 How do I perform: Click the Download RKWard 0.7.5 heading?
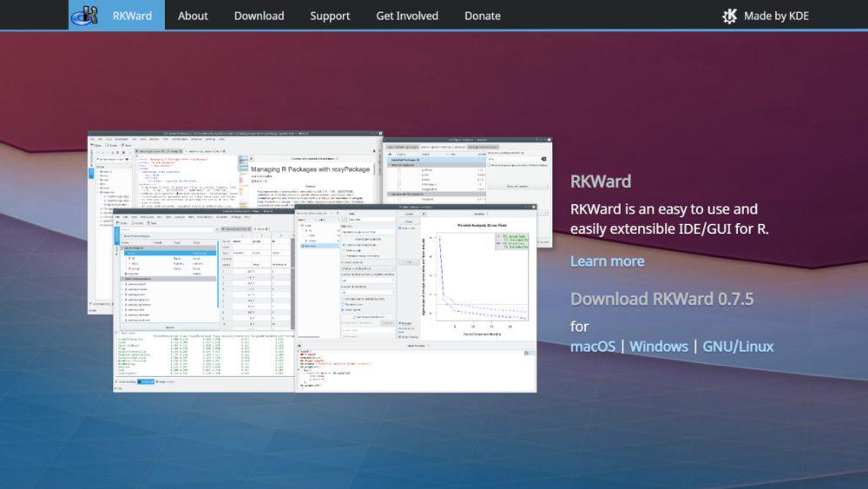(x=662, y=299)
